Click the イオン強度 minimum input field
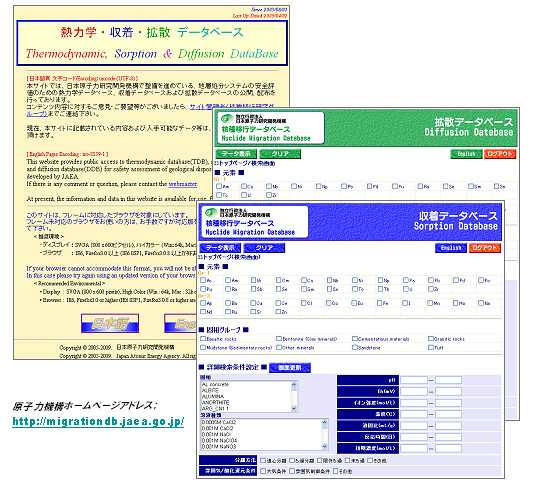 414,402
